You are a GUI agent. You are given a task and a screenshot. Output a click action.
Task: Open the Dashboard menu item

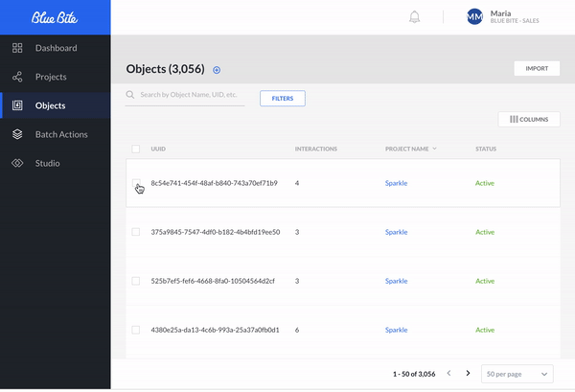tap(56, 48)
